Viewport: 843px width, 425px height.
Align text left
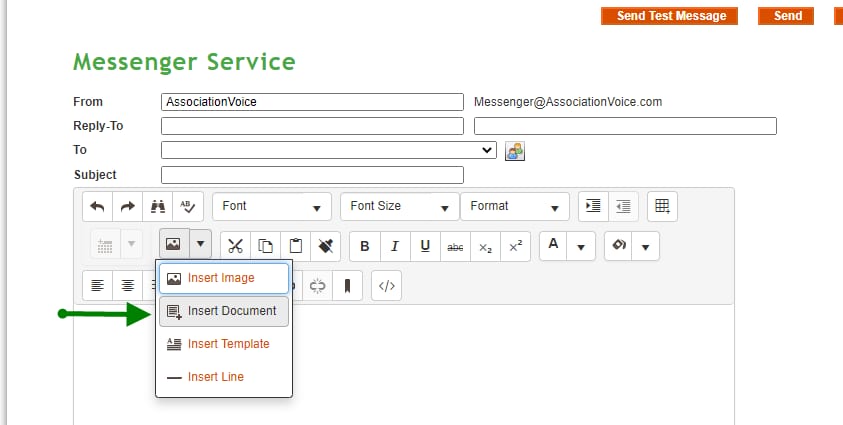[x=97, y=285]
